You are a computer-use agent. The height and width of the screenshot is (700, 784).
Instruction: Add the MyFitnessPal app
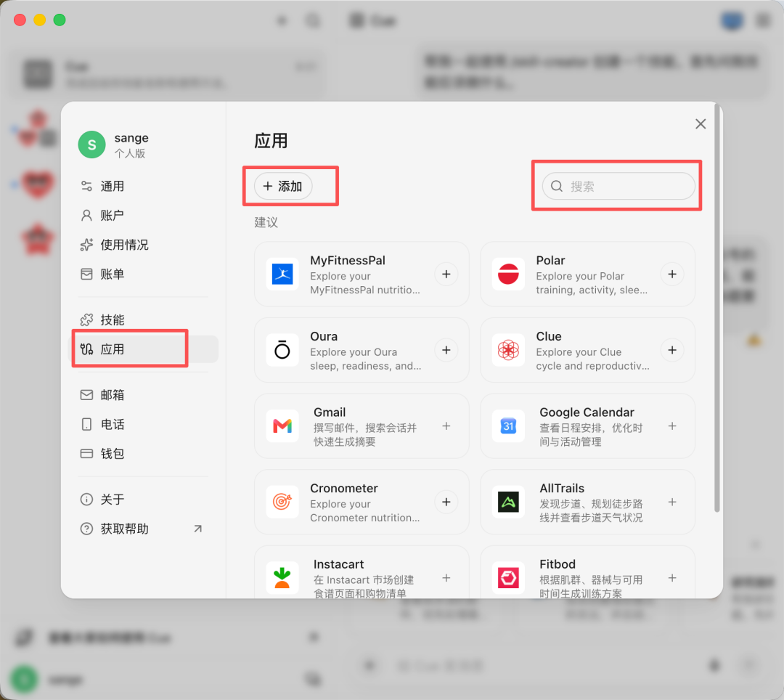click(446, 274)
